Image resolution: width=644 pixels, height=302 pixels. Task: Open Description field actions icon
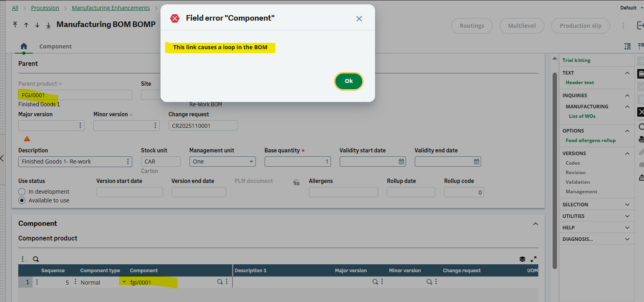(128, 162)
